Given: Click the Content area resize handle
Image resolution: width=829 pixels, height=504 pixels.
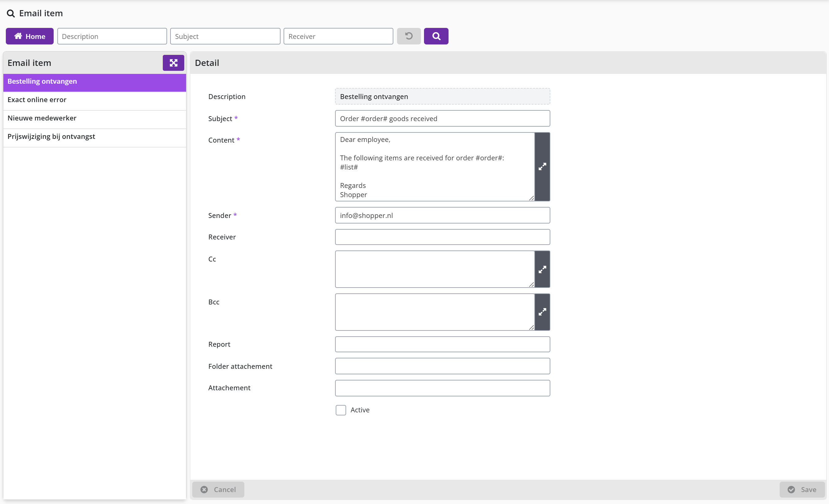Looking at the screenshot, I should 531,198.
